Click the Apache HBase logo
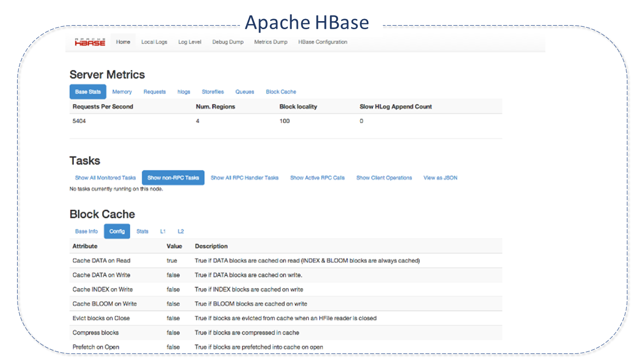This screenshot has height=362, width=644. pos(90,42)
